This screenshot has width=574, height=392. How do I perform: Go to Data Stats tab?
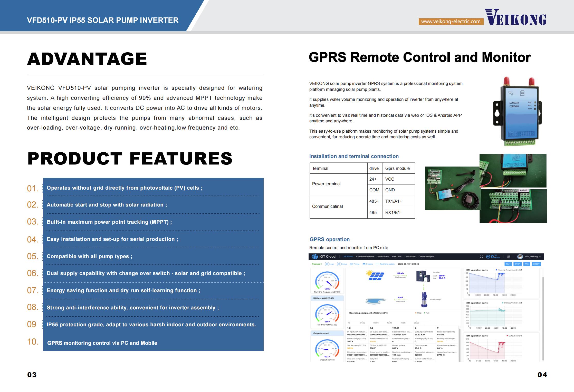pos(410,257)
